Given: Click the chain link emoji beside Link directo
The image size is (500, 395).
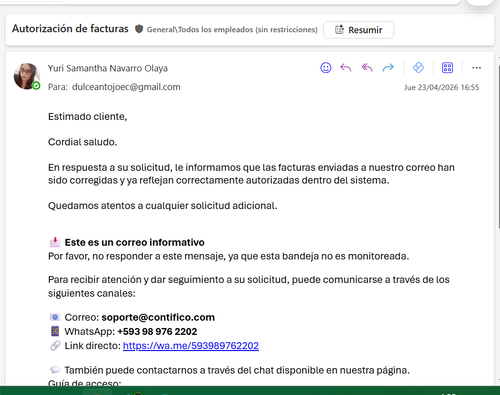Looking at the screenshot, I should 55,346.
